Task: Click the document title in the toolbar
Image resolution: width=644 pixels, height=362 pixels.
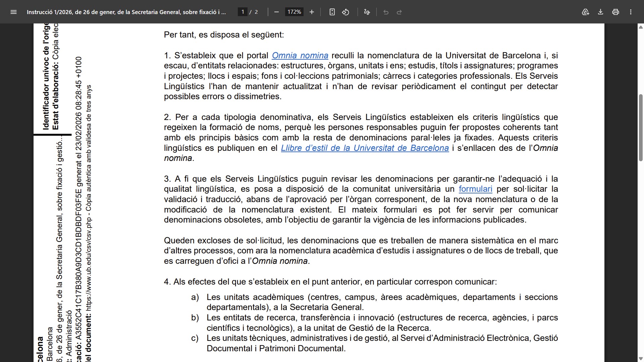Action: (x=126, y=12)
